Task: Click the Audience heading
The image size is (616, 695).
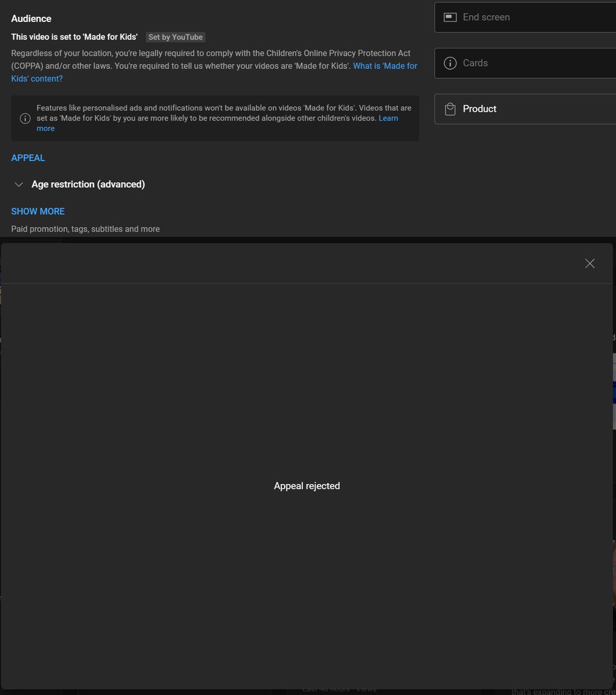Action: pos(31,19)
